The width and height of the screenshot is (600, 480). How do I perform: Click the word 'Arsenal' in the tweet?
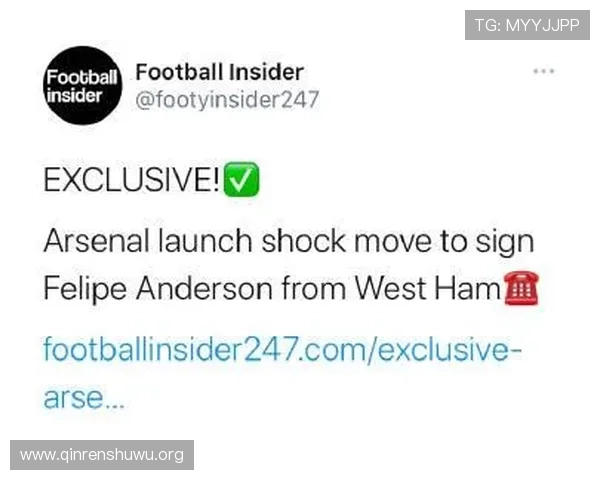pos(96,242)
